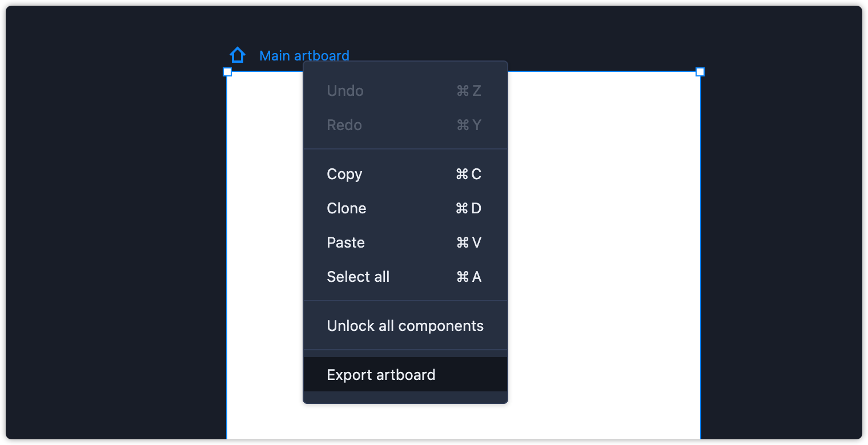Select Clone in the context menu

[x=405, y=208]
